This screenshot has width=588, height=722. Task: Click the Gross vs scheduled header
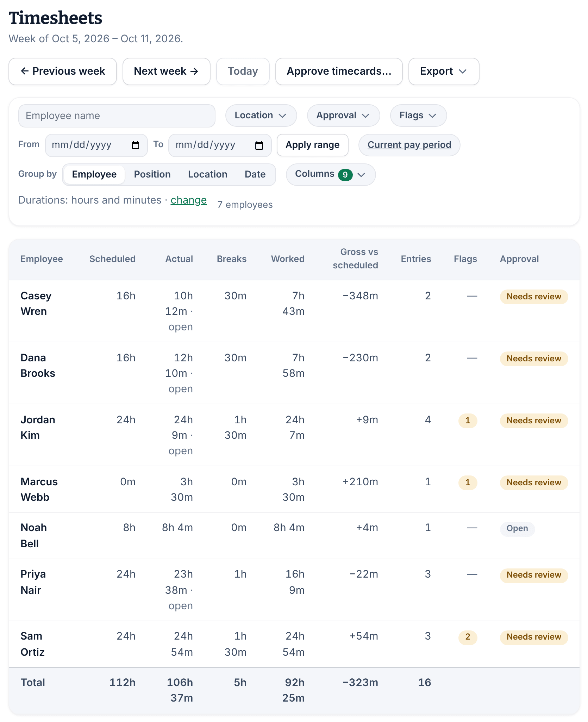tap(355, 259)
